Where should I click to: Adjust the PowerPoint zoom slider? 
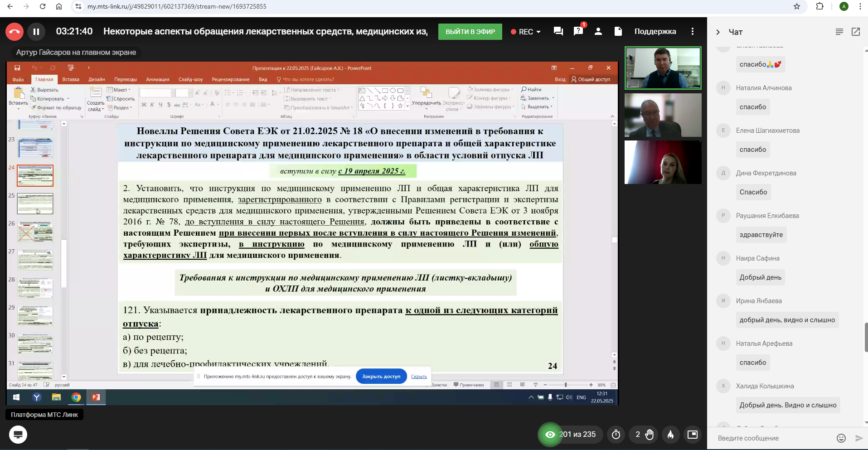(566, 385)
